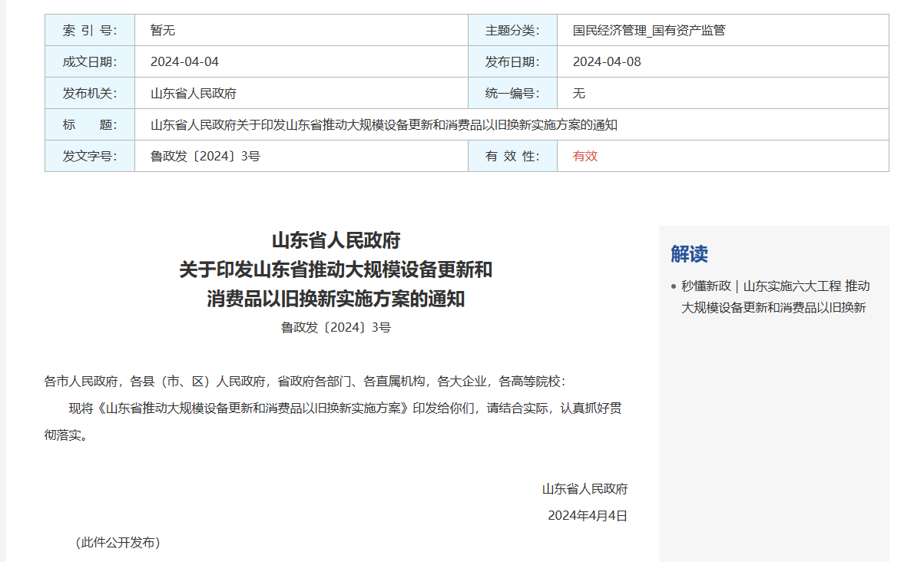Image resolution: width=924 pixels, height=562 pixels.
Task: Click the addressee line starting 各市人民政府
Action: pos(307,382)
